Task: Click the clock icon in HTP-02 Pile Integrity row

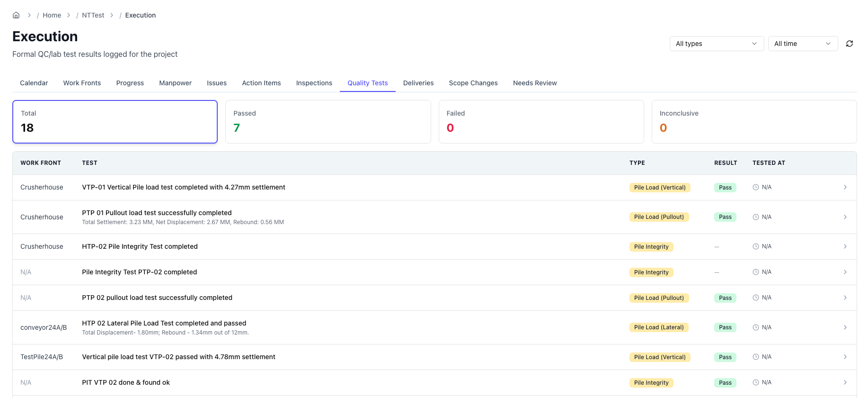Action: click(x=756, y=246)
